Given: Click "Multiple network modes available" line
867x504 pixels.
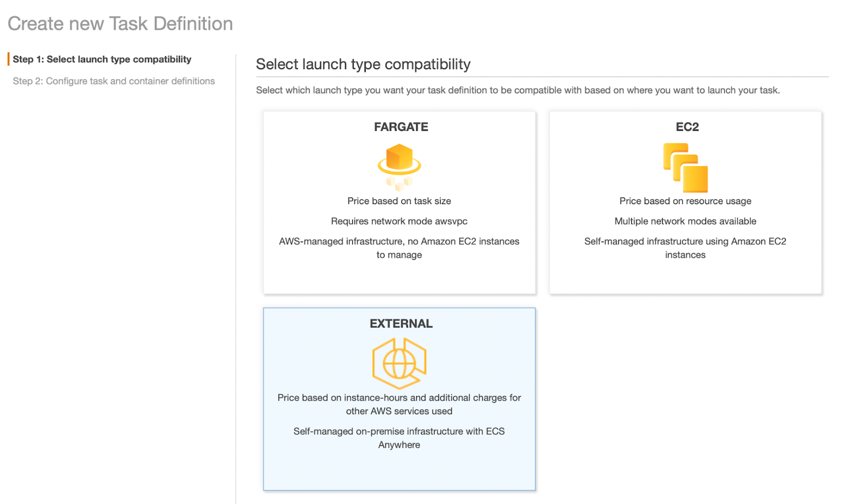Looking at the screenshot, I should coord(685,221).
